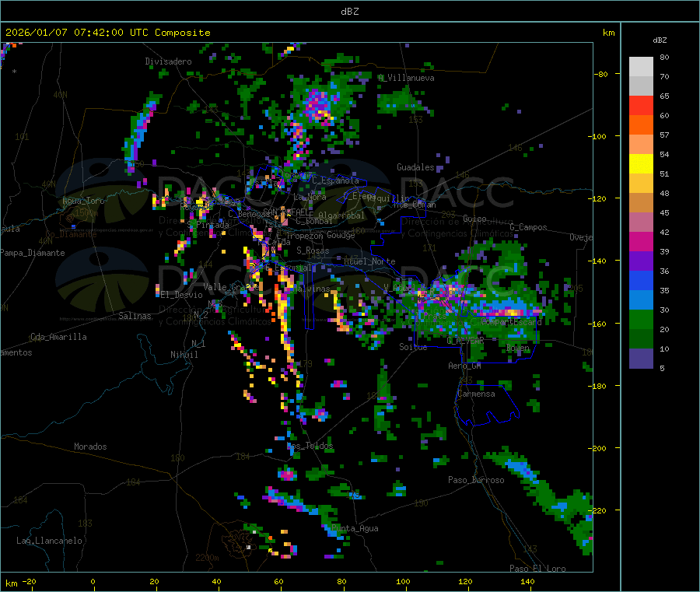Viewport: 700px width, 592px height.
Task: Click the '0' tick on the bottom axis
Action: click(93, 581)
